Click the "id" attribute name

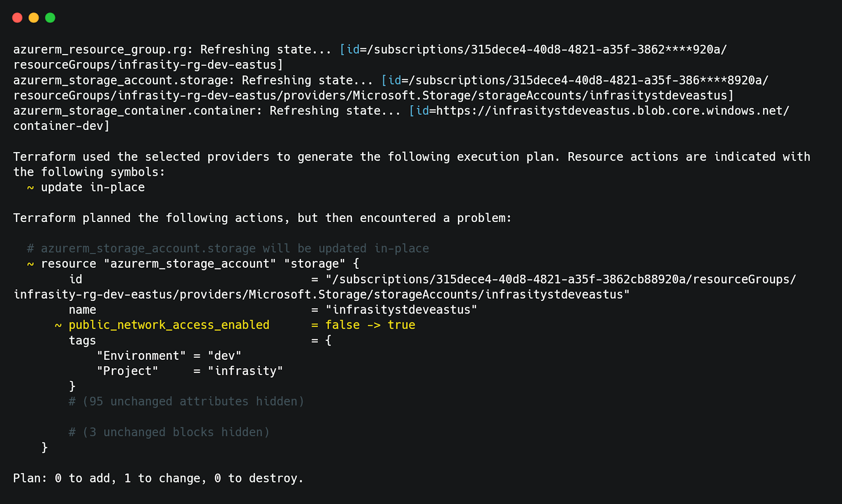75,279
